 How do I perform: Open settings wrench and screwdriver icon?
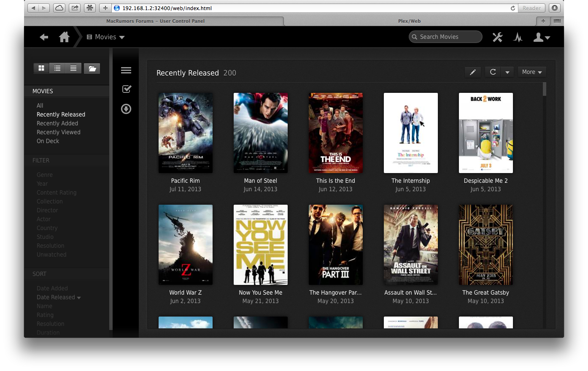498,37
